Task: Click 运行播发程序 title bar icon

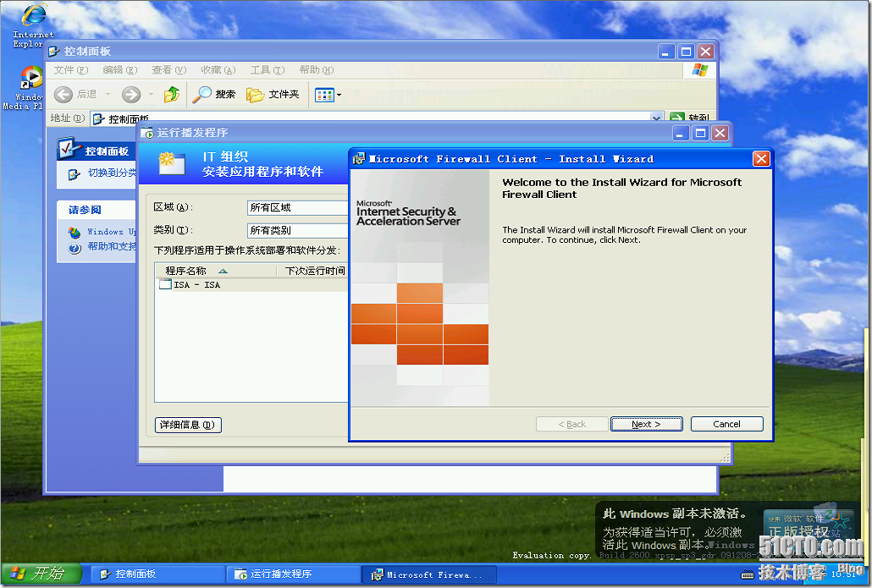Action: pos(146,133)
